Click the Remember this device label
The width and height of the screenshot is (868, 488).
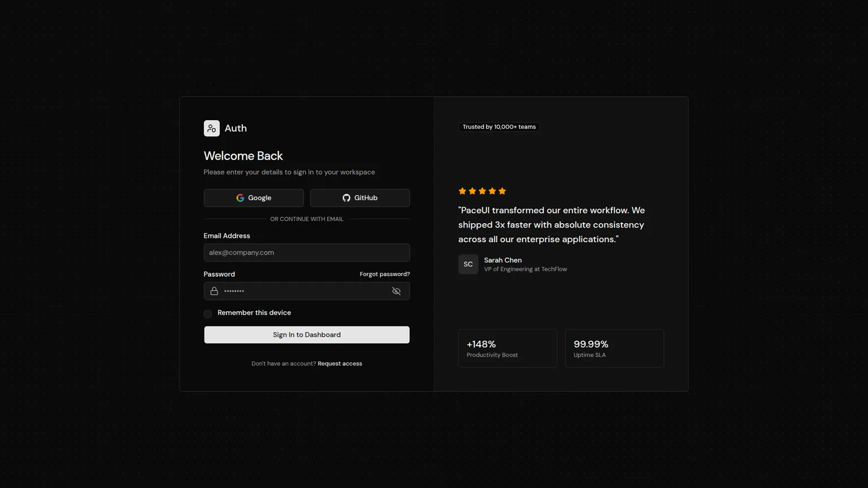[x=254, y=312]
